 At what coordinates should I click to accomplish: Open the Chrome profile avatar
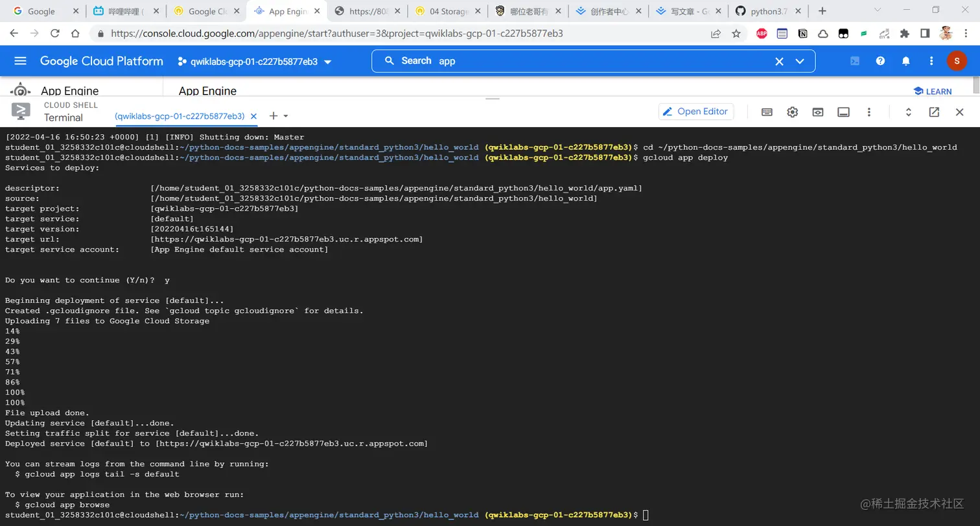coord(946,34)
